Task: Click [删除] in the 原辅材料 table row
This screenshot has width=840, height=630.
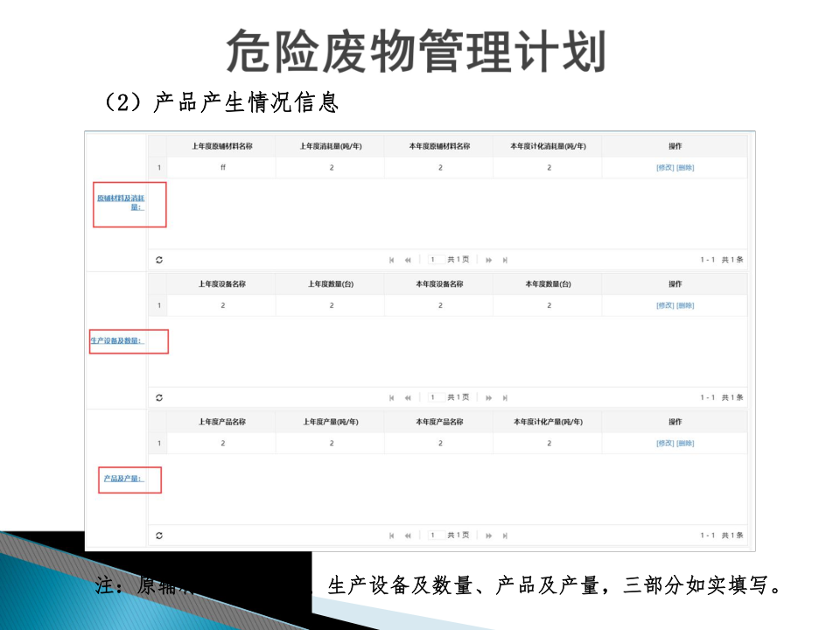Action: (685, 168)
